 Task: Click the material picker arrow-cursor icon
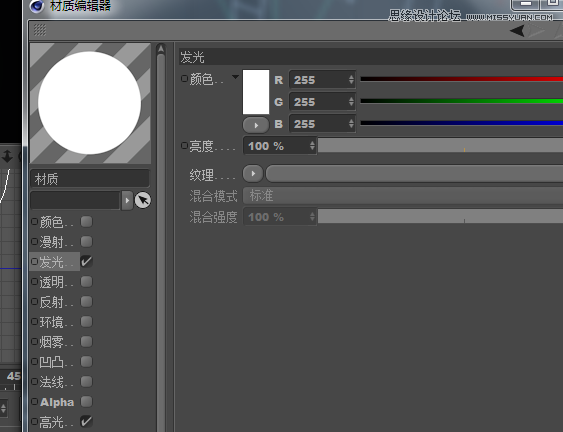click(x=143, y=200)
